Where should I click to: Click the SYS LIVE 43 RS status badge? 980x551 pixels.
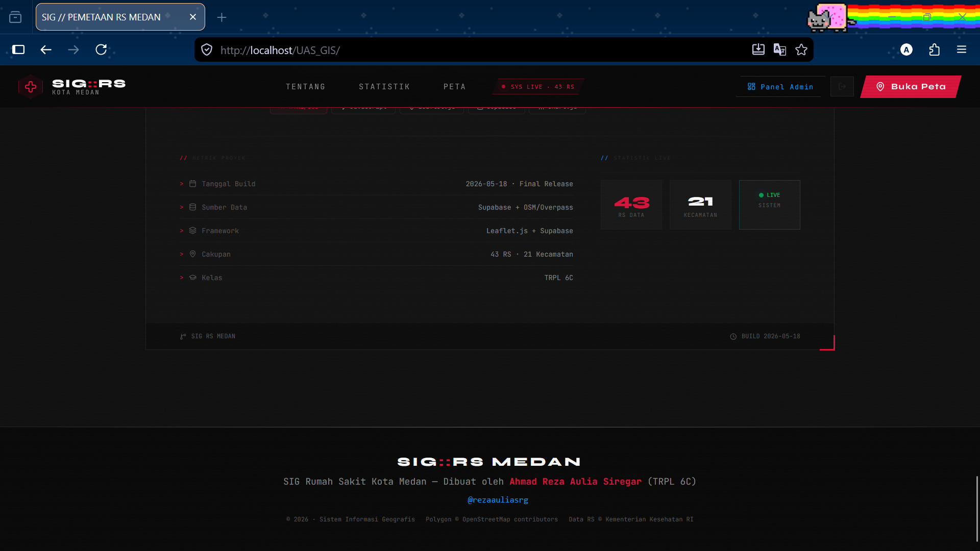[538, 87]
